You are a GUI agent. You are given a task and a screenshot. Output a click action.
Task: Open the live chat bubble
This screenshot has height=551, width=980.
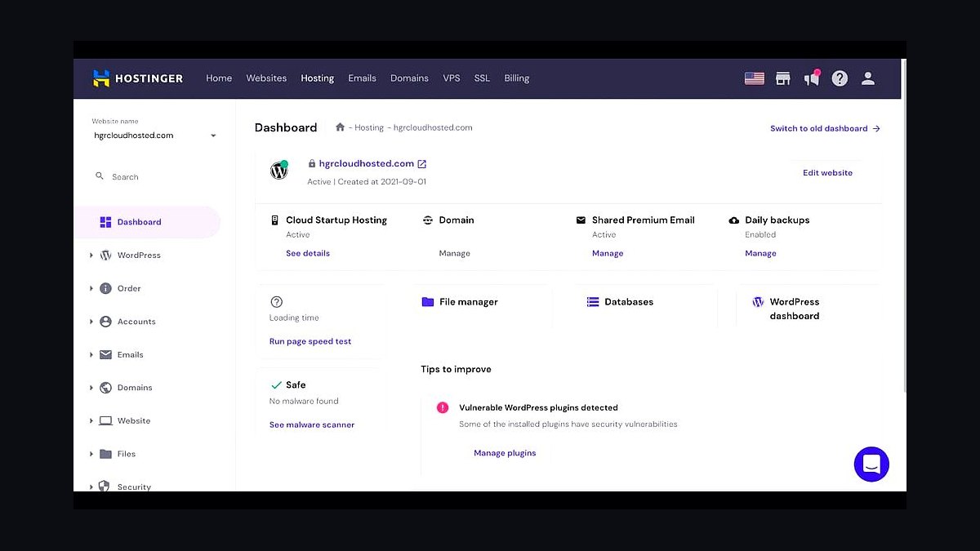pos(871,464)
